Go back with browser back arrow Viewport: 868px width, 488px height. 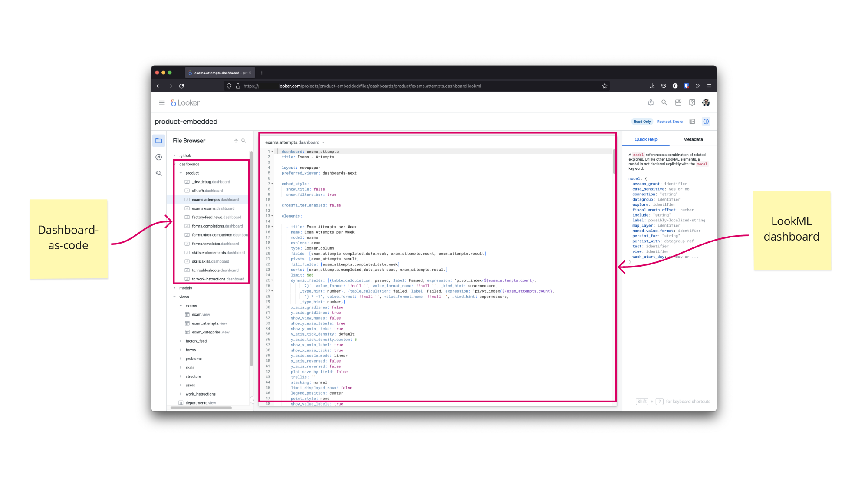158,86
